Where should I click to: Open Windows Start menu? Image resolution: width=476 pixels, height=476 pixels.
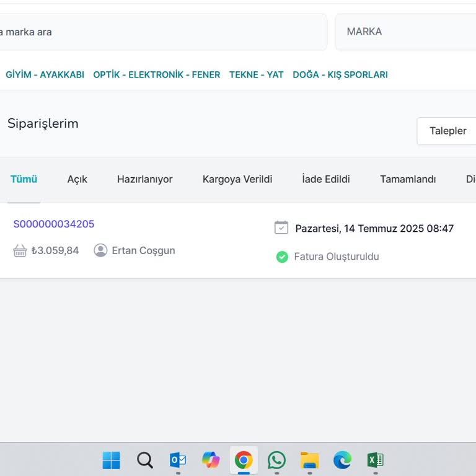coord(112,460)
